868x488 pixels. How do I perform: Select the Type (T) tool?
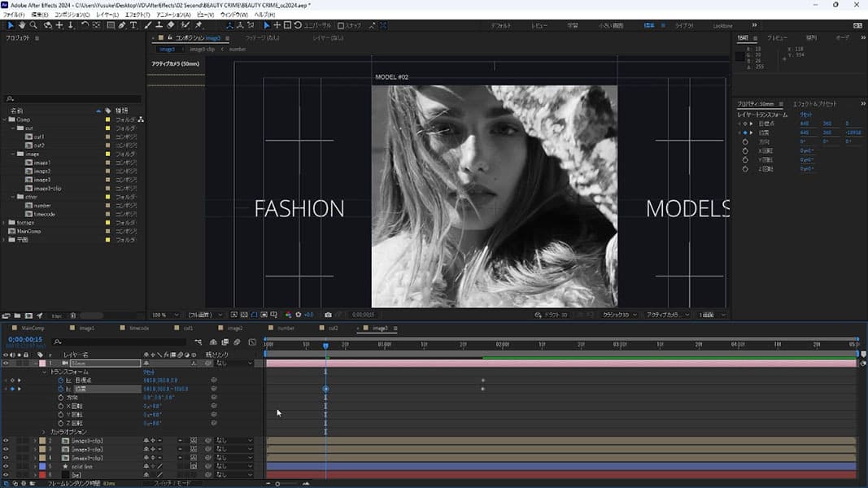coord(133,25)
